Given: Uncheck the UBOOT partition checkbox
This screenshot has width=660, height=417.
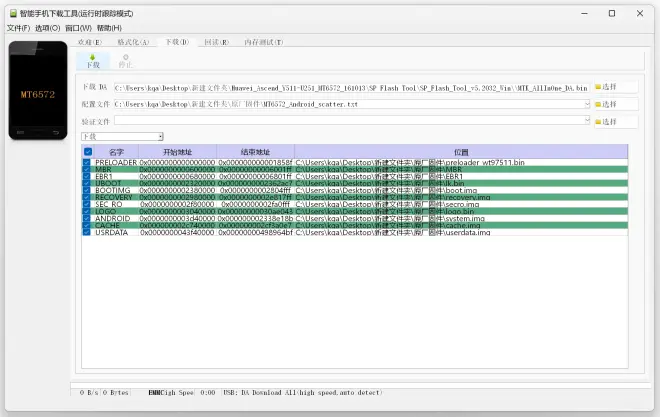Looking at the screenshot, I should coord(87,183).
